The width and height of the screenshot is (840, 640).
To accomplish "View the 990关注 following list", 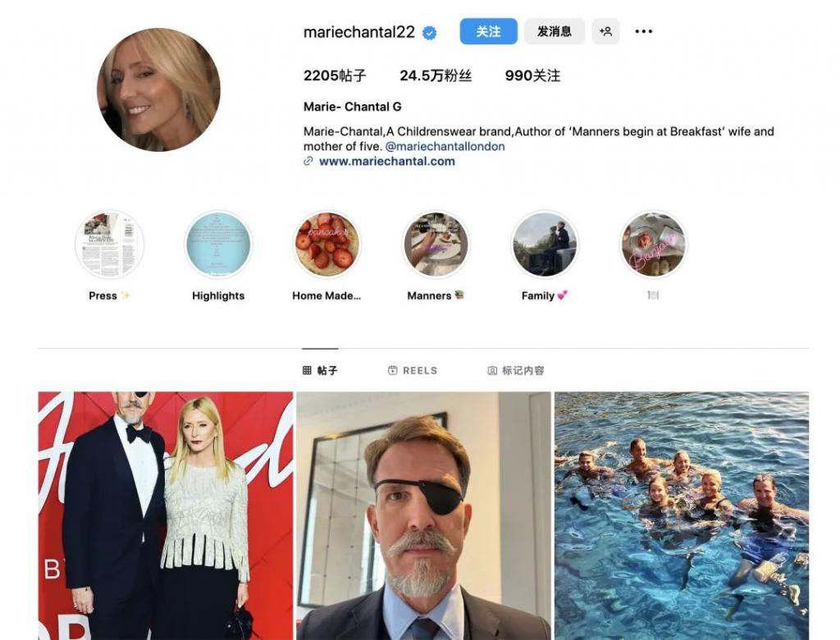I will (x=532, y=75).
